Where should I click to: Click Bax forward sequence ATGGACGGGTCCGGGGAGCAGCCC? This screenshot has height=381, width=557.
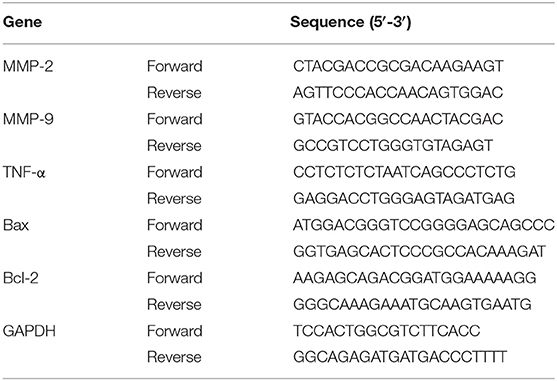coord(424,225)
